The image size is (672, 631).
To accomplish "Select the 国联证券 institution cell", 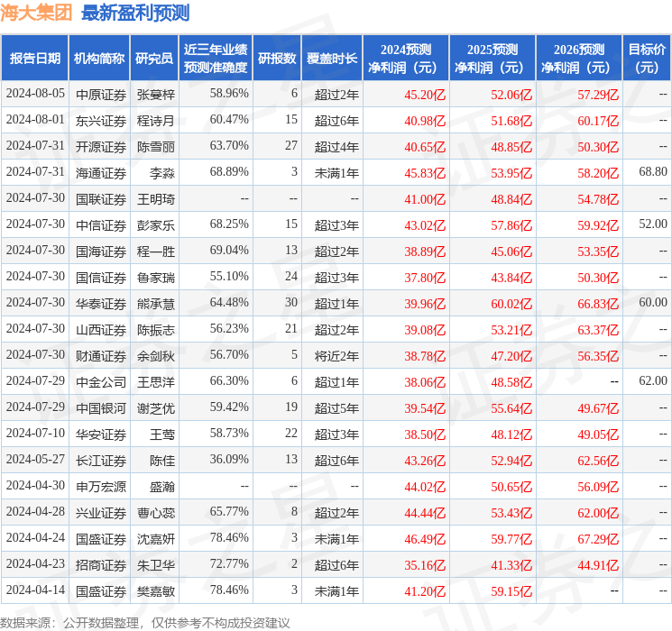I will [101, 199].
